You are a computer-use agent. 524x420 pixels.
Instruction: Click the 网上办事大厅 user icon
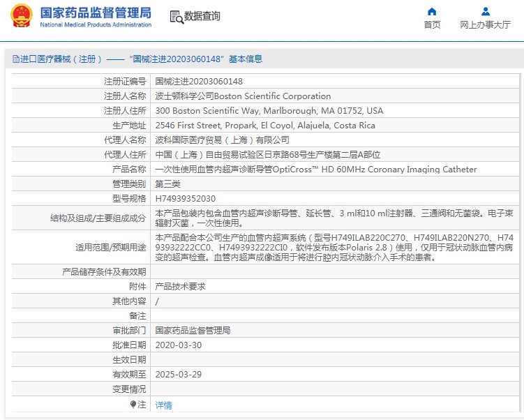click(x=485, y=12)
